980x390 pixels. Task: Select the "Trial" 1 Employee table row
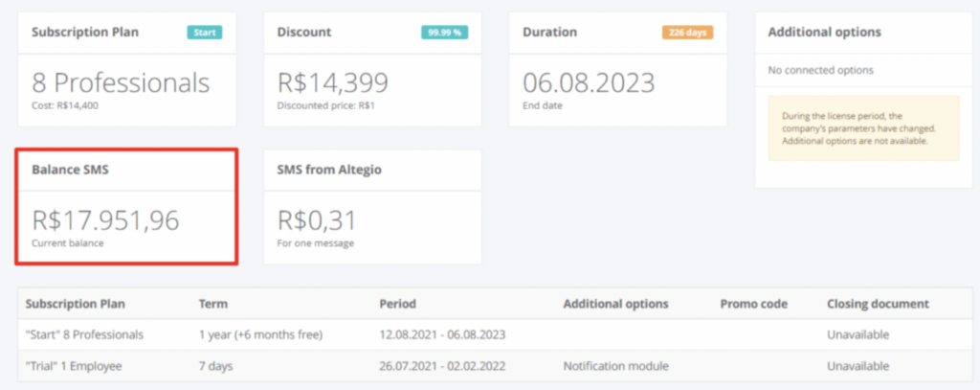pos(77,365)
